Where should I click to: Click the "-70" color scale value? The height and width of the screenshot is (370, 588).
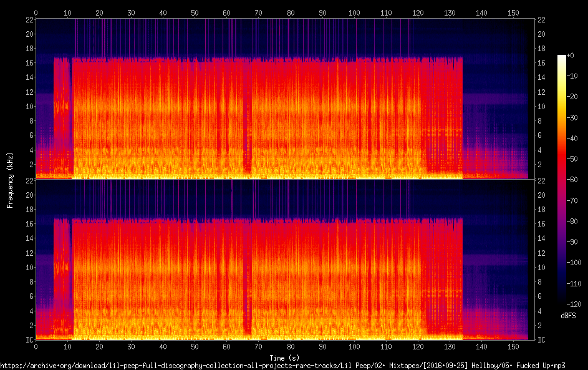pos(572,200)
